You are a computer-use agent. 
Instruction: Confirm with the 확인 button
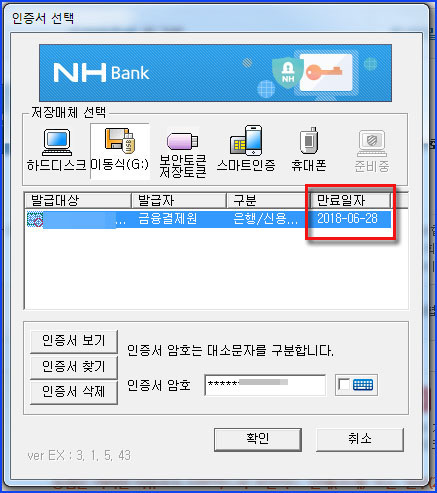click(258, 439)
